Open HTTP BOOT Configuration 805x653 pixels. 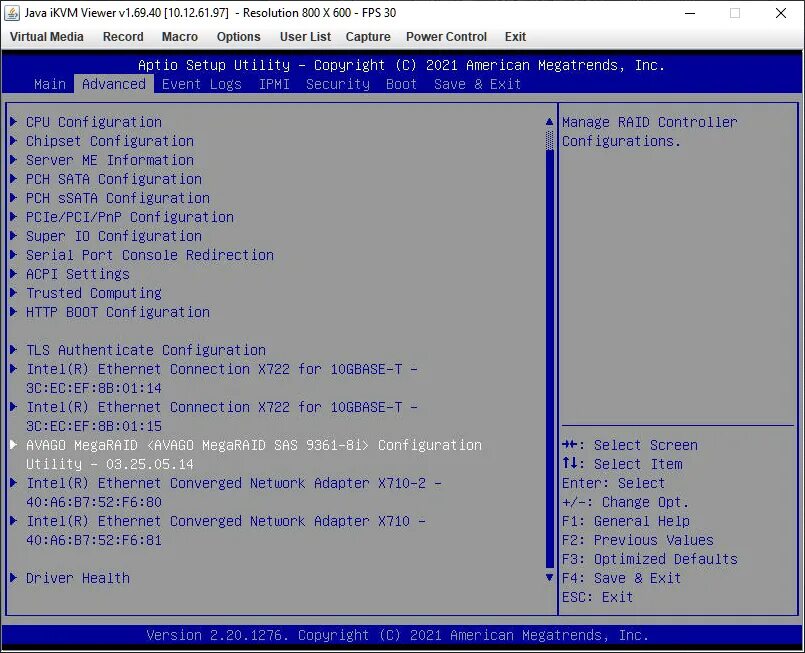click(118, 312)
